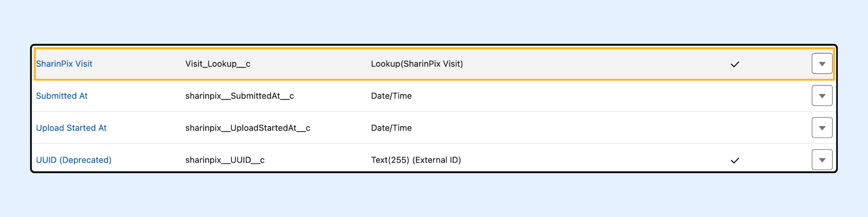The height and width of the screenshot is (217, 868).
Task: Open the Upload Started At row dropdown menu
Action: (822, 128)
